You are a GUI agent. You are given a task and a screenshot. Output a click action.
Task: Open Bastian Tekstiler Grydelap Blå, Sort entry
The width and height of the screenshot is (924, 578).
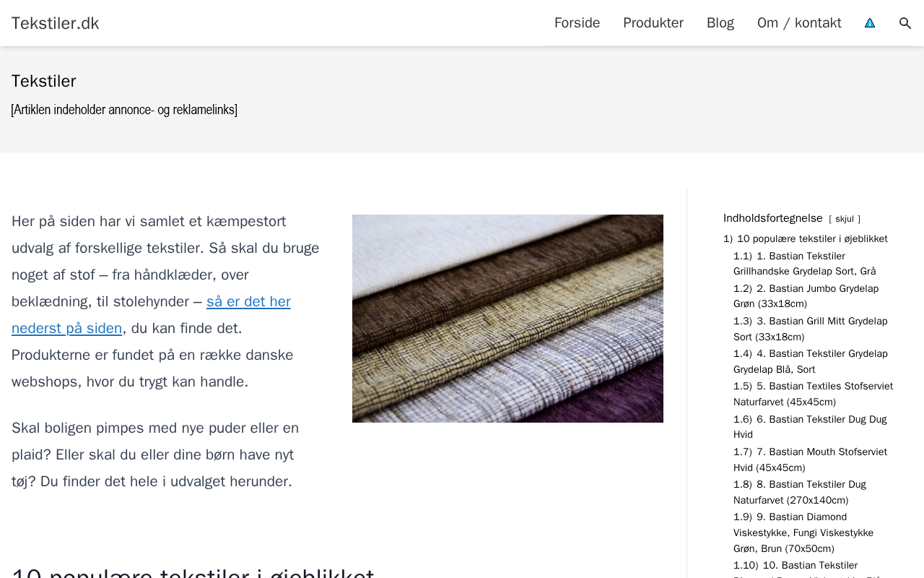coord(811,361)
